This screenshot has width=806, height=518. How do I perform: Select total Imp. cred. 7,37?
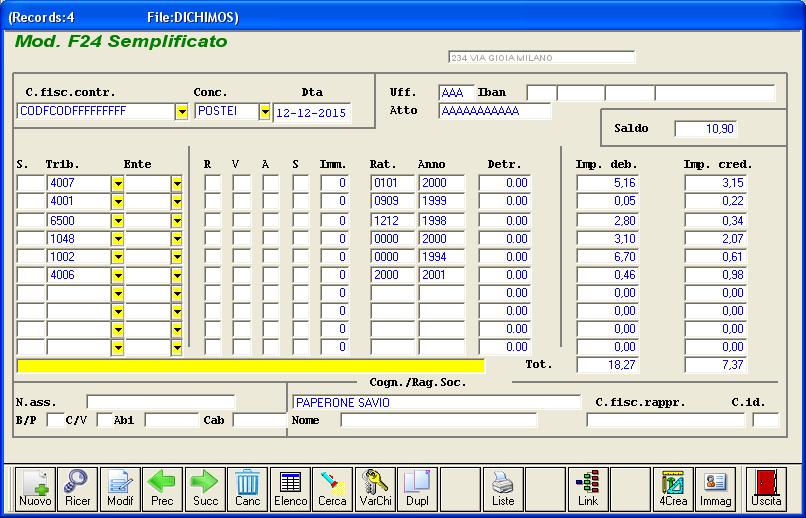pyautogui.click(x=716, y=365)
